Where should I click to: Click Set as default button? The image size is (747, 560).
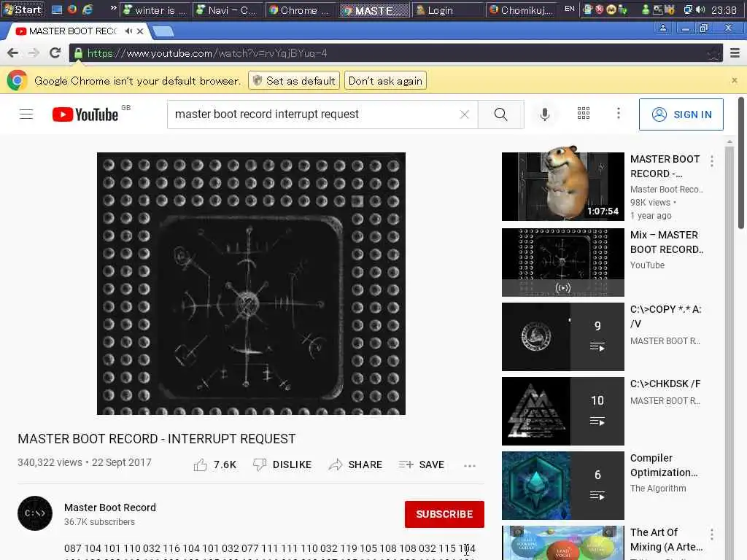tap(294, 81)
